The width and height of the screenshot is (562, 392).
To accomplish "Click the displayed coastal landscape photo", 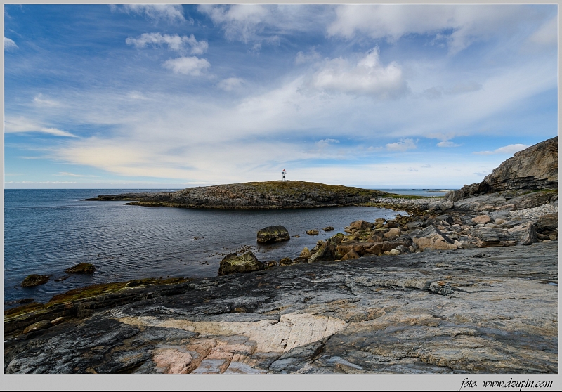I will pos(281,189).
